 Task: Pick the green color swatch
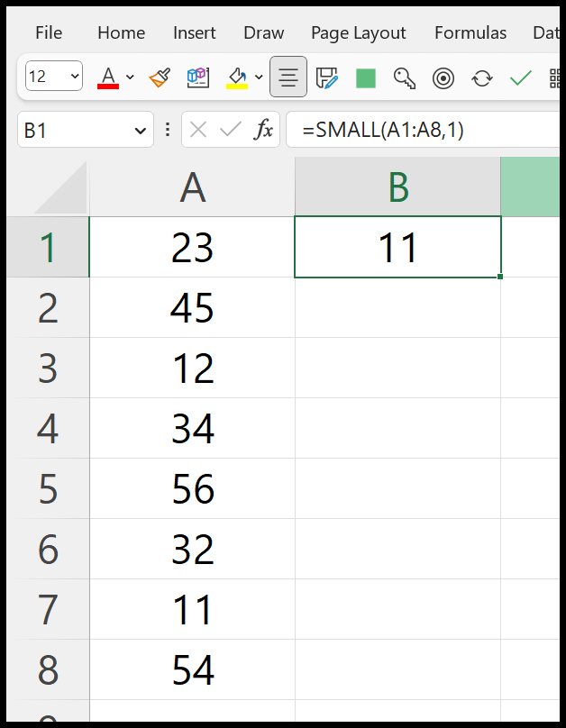[366, 78]
